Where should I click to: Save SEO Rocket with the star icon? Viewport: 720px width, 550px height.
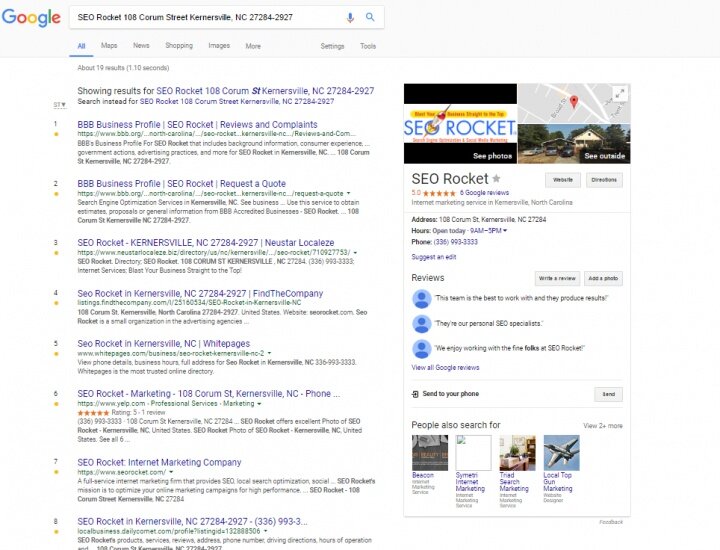click(496, 178)
